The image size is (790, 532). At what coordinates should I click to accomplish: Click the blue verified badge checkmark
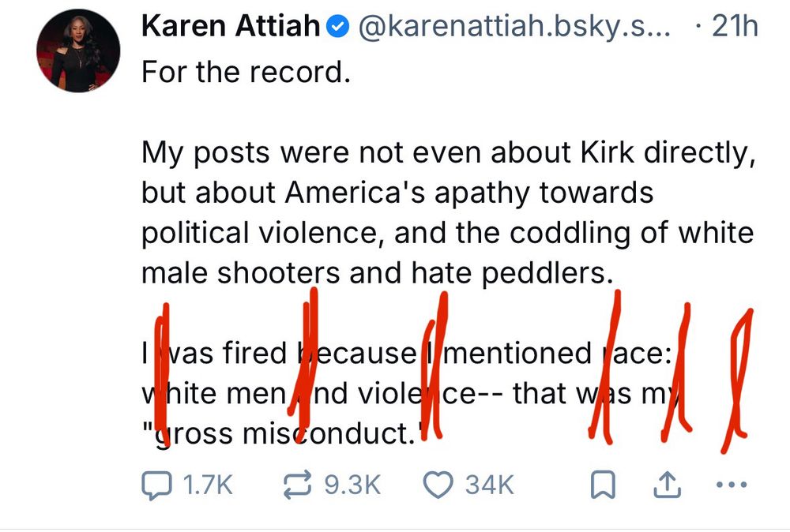pyautogui.click(x=337, y=24)
